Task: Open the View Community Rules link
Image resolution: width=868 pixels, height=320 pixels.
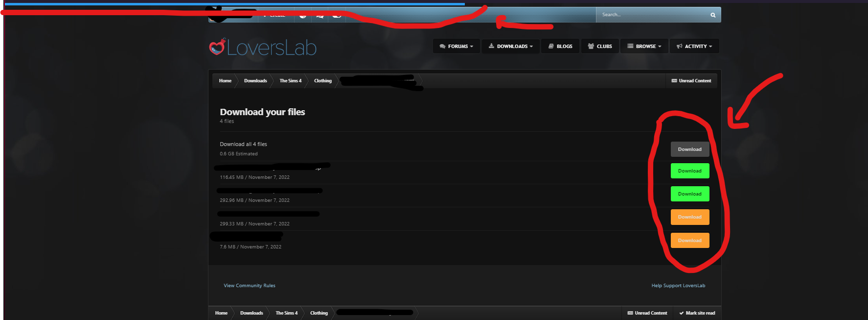Action: (x=249, y=286)
